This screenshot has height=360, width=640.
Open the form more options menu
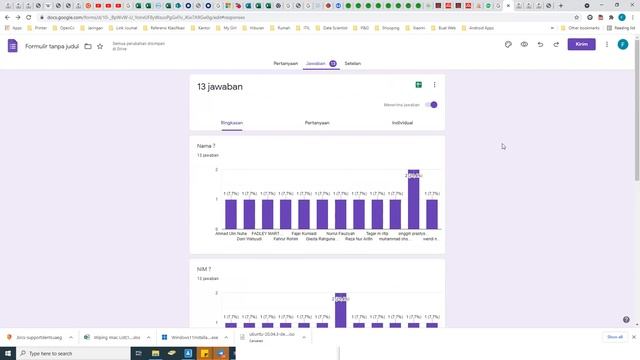click(x=607, y=44)
